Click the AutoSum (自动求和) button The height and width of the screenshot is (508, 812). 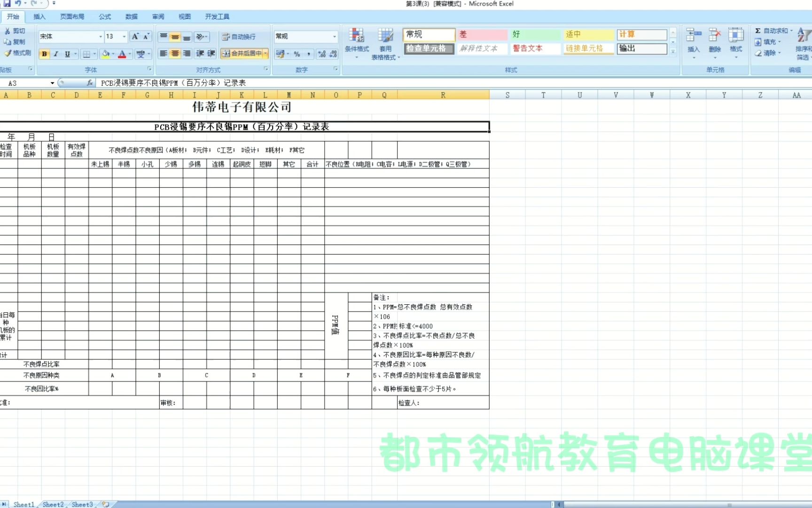tap(773, 31)
